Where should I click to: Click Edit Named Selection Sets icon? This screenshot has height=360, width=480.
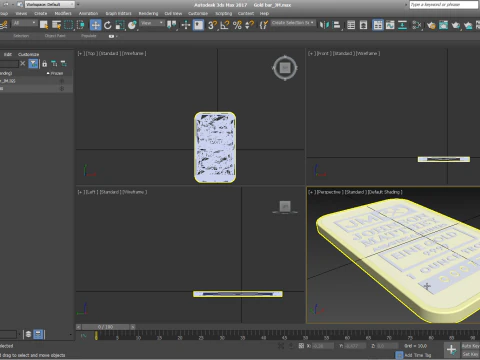click(264, 25)
